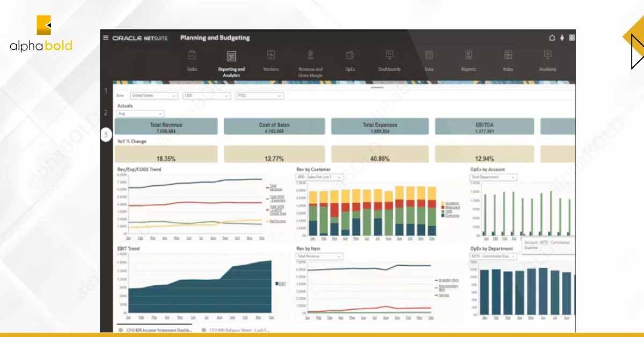Click the 12.77% YoY change tile
644x337 pixels.
point(274,155)
